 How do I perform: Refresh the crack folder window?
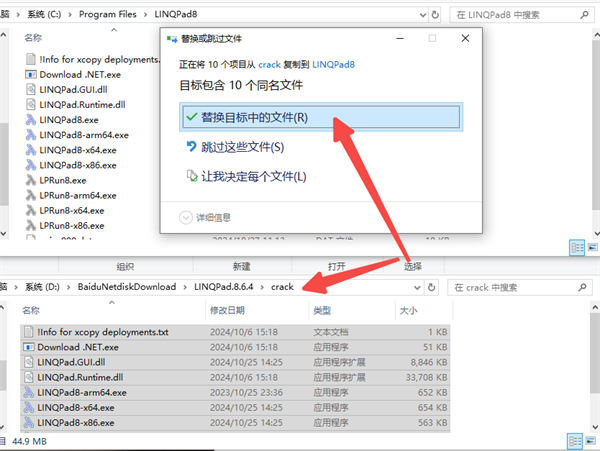(432, 287)
